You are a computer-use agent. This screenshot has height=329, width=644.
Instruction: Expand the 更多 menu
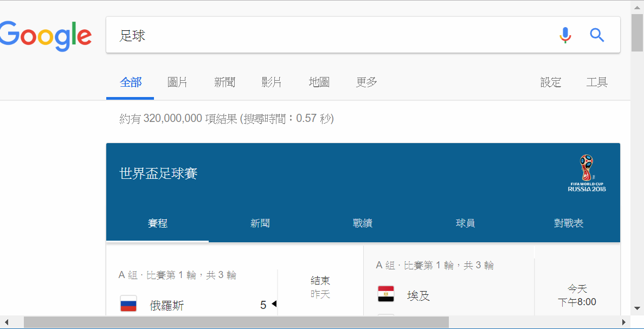(366, 82)
